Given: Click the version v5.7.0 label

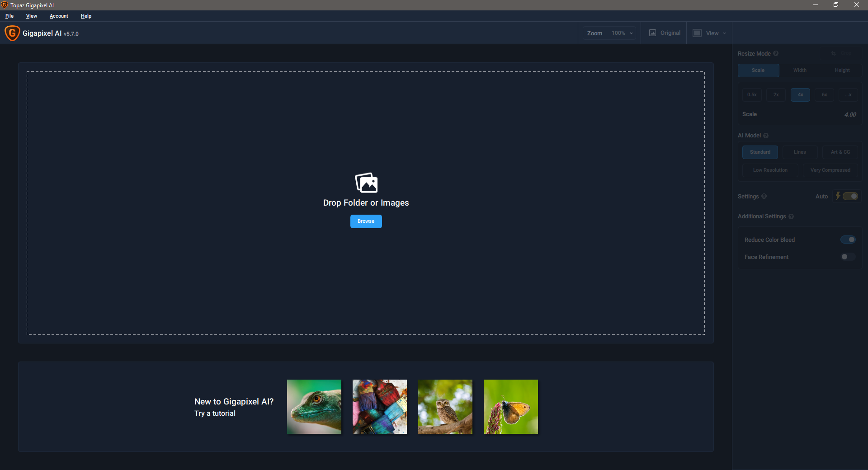Looking at the screenshot, I should click(71, 34).
